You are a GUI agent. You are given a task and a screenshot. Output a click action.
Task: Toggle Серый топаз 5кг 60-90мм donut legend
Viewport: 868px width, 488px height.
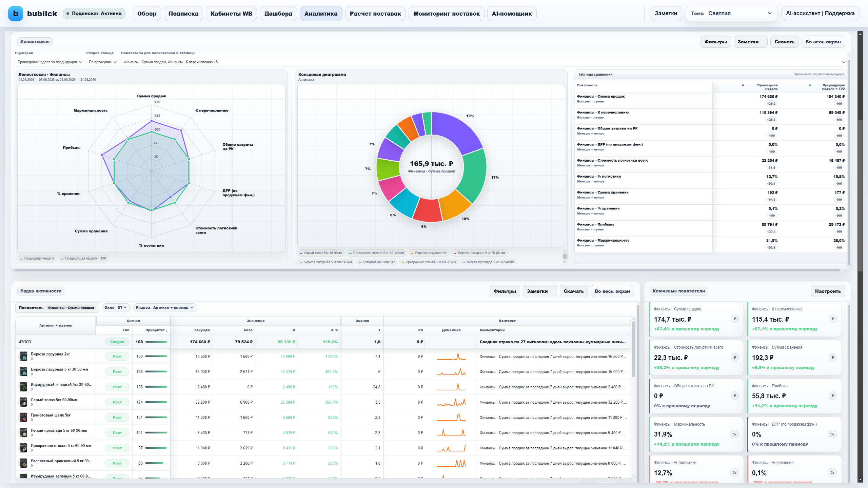[321, 253]
